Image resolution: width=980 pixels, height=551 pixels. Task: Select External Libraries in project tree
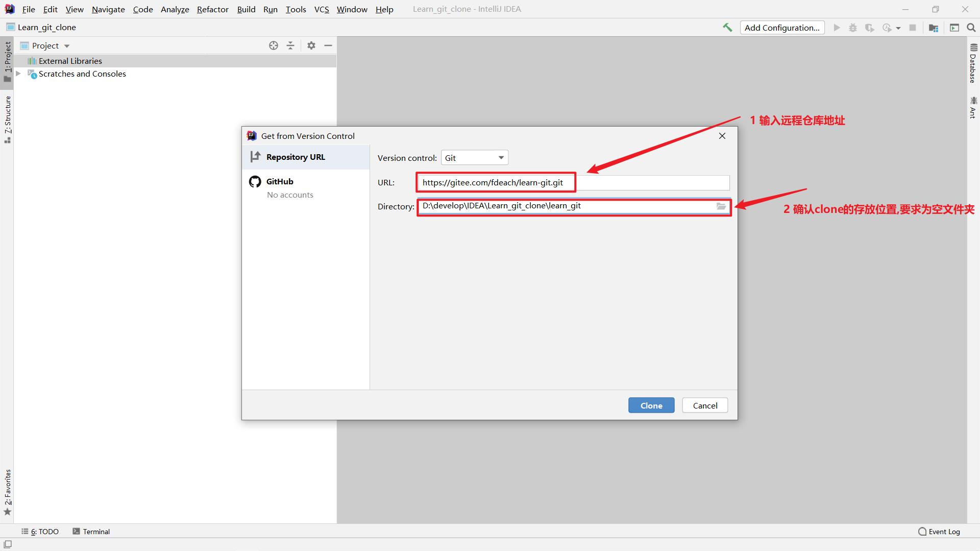(175, 61)
